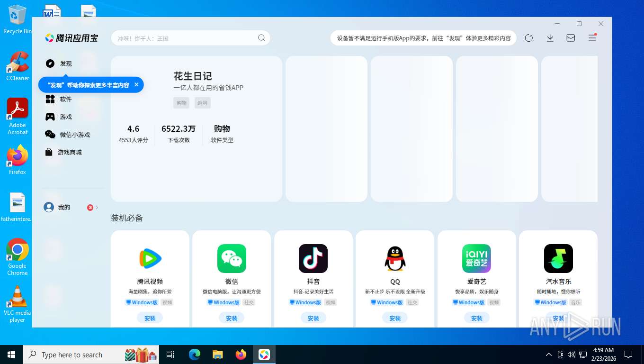Click 音乐 tag under 汽水音乐

point(576,302)
